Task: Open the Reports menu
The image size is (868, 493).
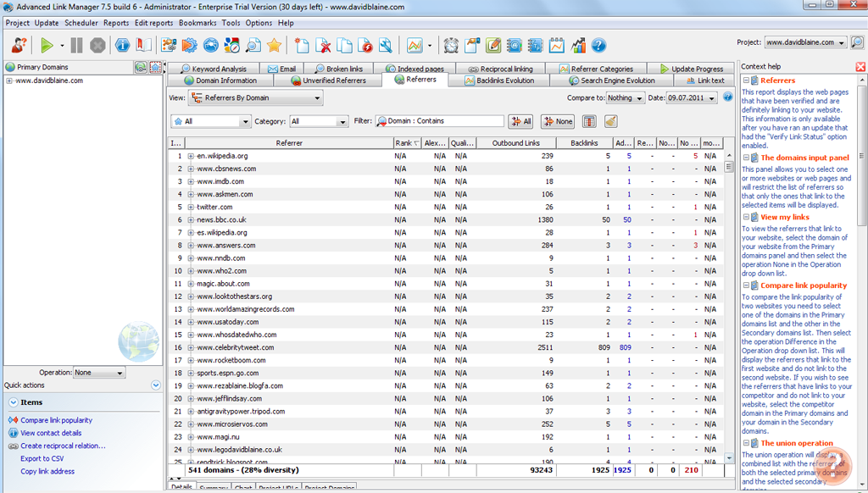Action: click(x=116, y=23)
